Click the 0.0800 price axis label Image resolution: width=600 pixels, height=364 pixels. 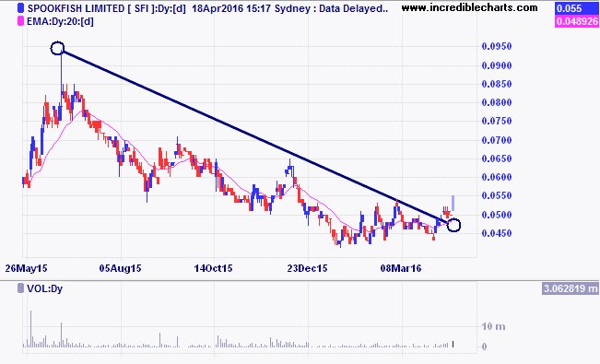[496, 102]
